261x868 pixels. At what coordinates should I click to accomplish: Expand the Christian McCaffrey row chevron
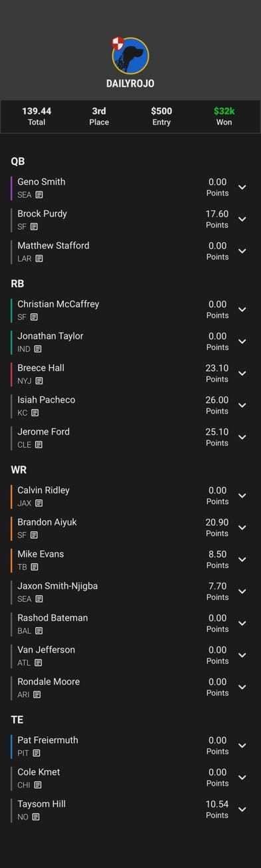pos(242,310)
